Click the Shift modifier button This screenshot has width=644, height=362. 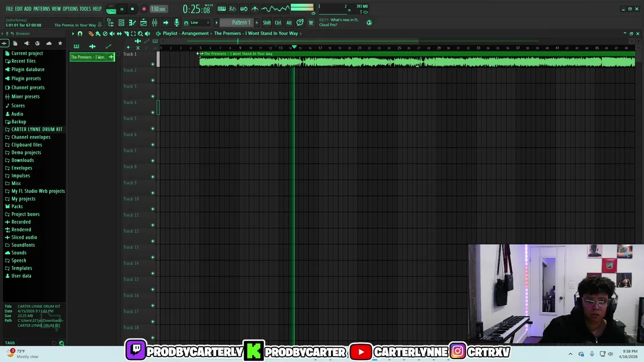[x=267, y=23]
